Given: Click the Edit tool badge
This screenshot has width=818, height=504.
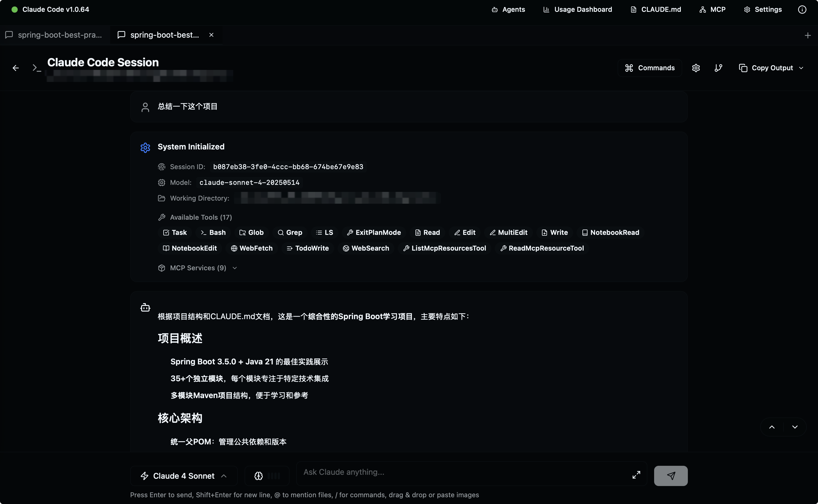Looking at the screenshot, I should coord(465,232).
